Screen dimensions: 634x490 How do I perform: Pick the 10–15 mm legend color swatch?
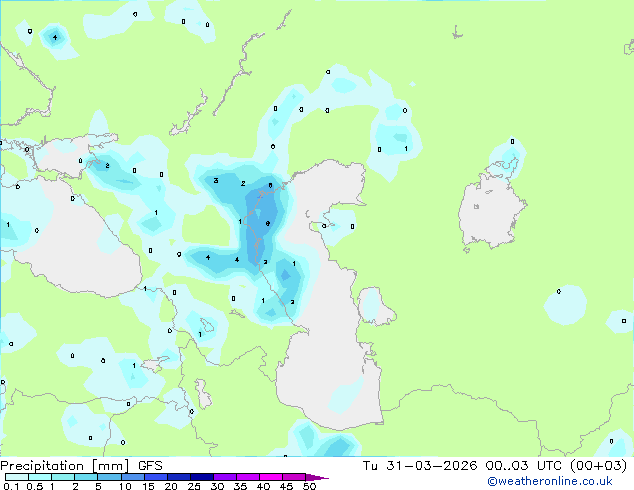(133, 477)
